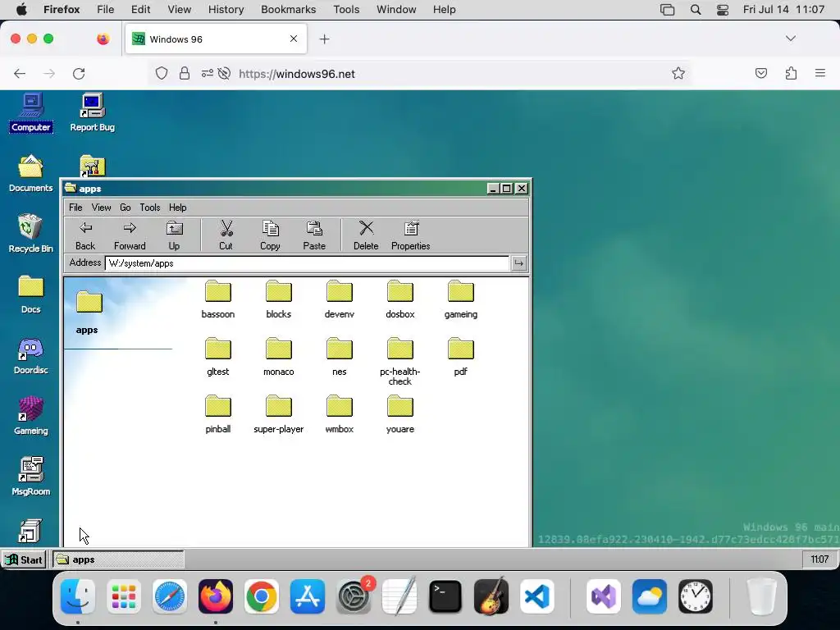840x630 pixels.
Task: Click the apps taskbar button
Action: coord(118,559)
